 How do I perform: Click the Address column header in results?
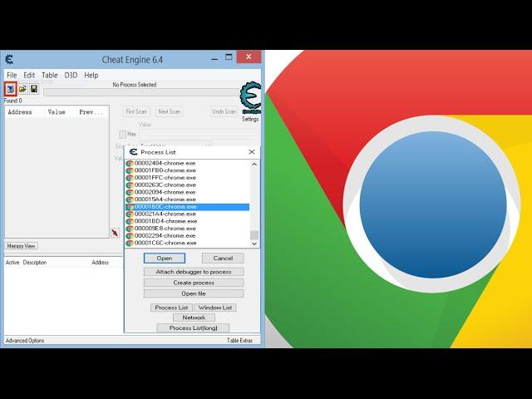pos(24,112)
